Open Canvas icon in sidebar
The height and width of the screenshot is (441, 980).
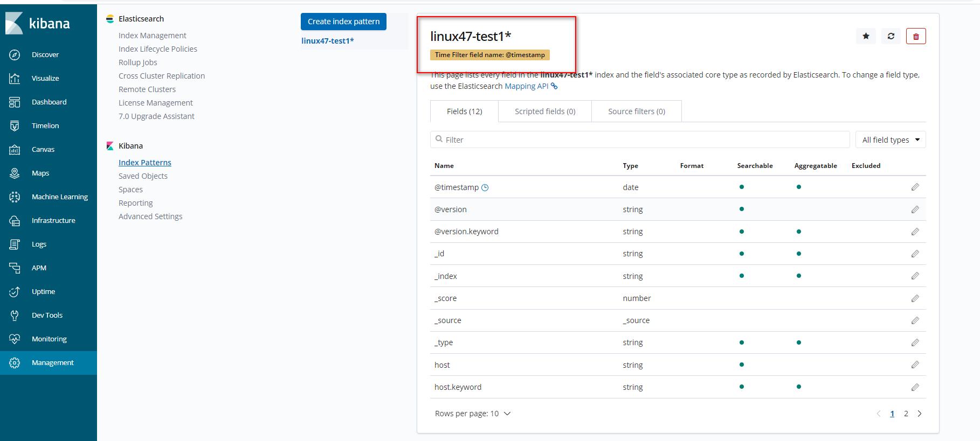click(x=15, y=150)
